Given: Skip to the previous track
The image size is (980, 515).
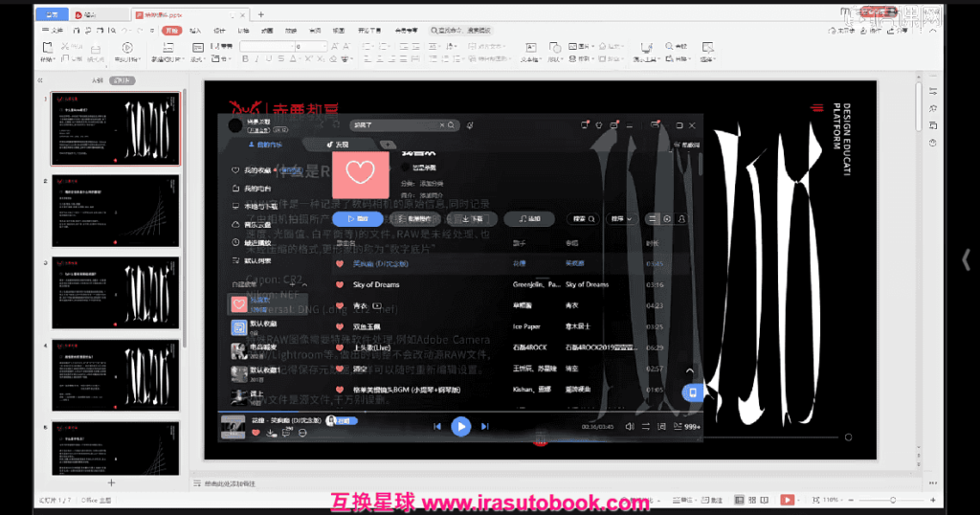Looking at the screenshot, I should click(x=436, y=426).
